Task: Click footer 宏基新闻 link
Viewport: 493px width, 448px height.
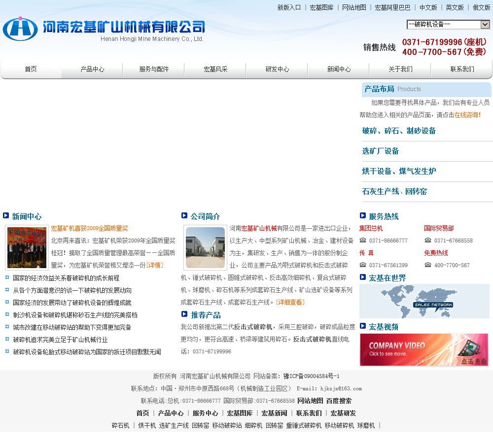Action: [274, 413]
